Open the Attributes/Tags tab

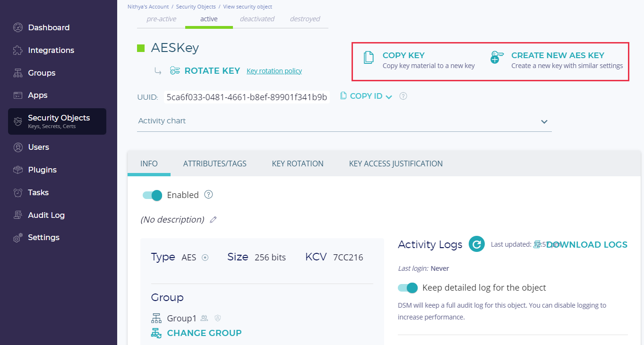(x=215, y=164)
